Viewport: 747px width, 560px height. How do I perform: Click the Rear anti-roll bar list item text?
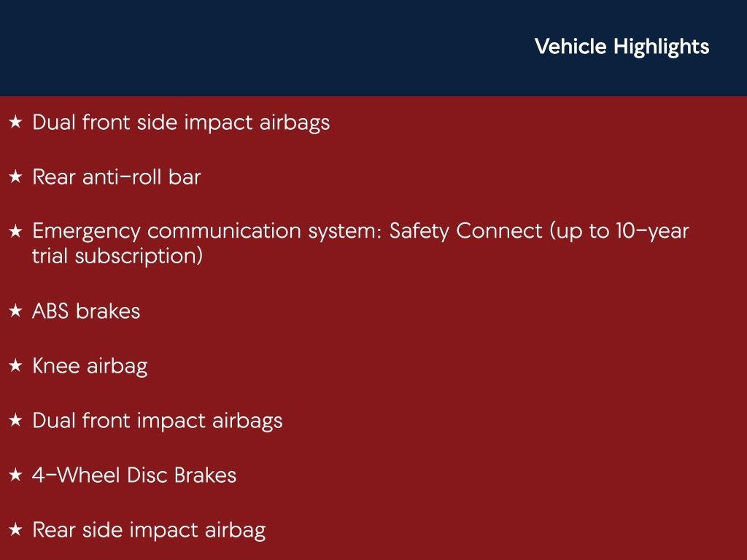click(117, 177)
